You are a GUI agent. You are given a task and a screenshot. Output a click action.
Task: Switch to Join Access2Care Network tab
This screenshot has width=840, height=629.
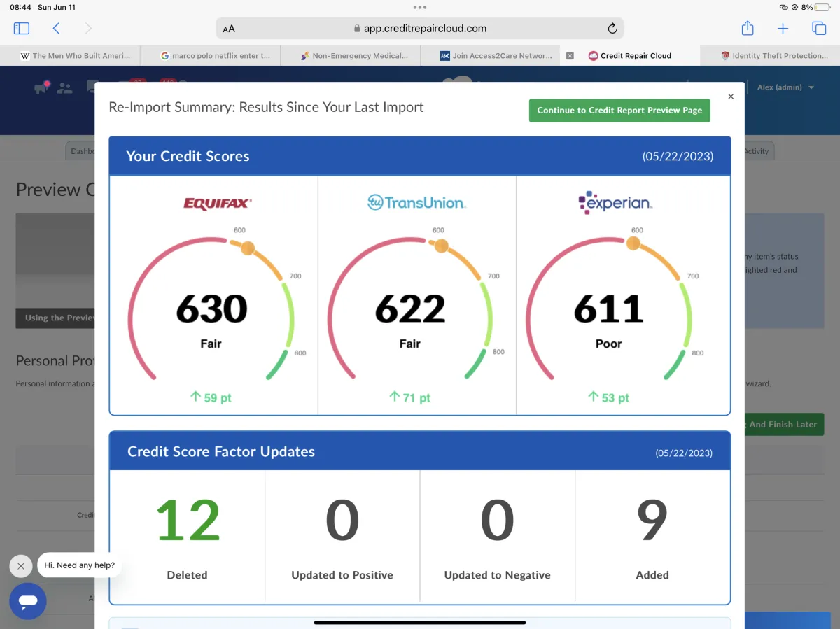(496, 56)
